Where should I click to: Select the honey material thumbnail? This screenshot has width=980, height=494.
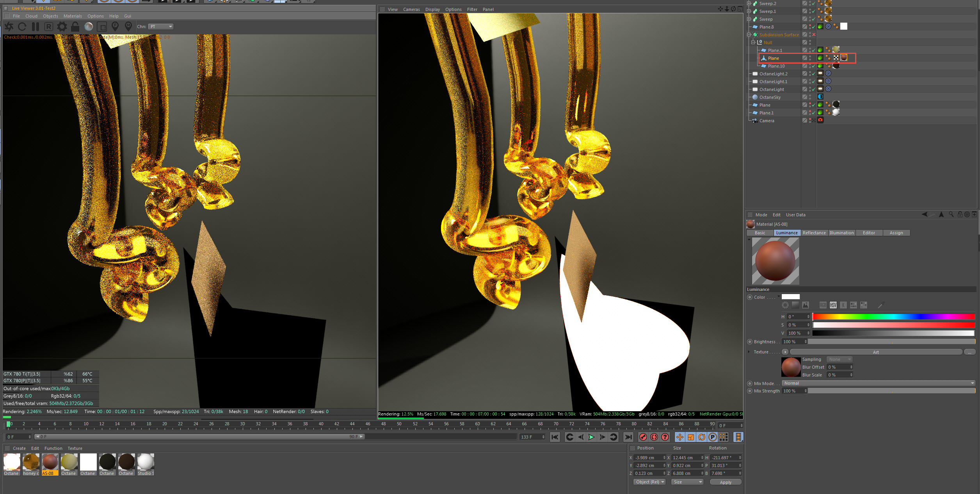(31, 462)
